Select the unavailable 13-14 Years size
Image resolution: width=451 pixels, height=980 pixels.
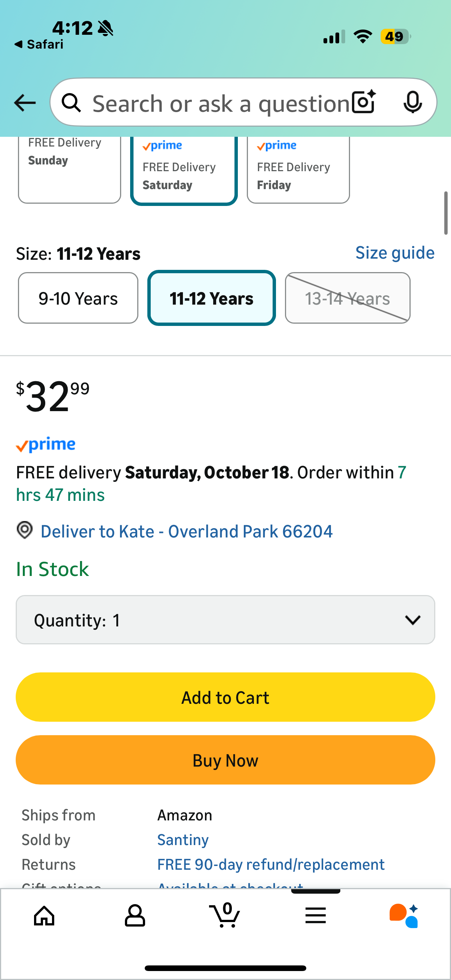(x=347, y=298)
